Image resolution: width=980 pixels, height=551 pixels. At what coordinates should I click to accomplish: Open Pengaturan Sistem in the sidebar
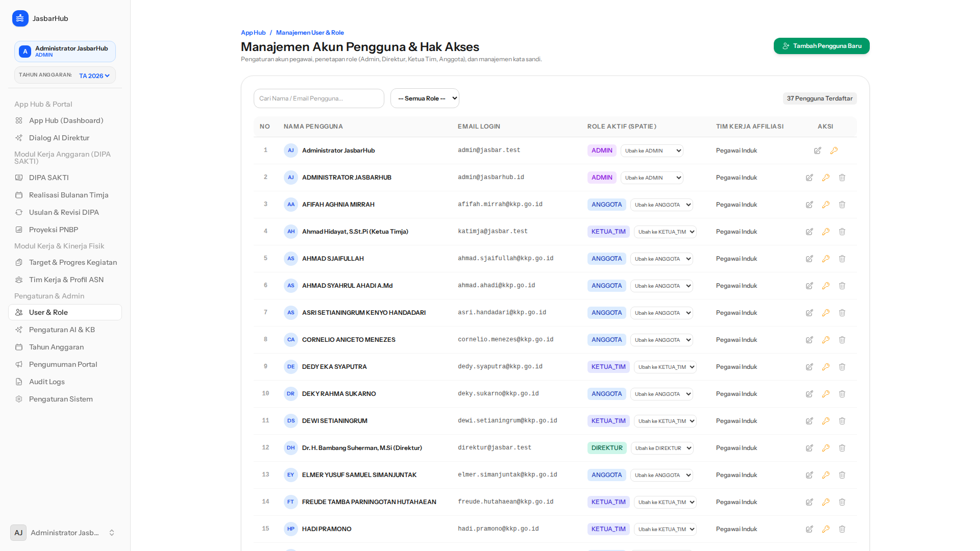point(65,399)
